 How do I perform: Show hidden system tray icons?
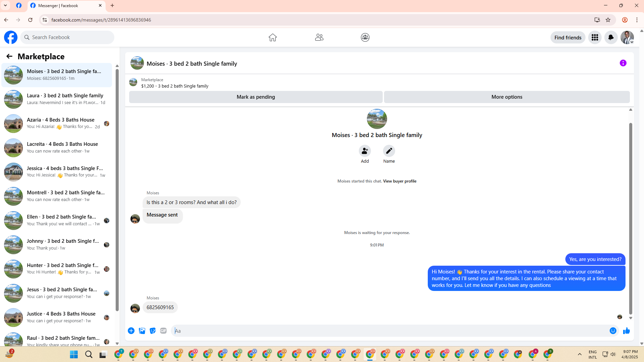[x=579, y=354]
